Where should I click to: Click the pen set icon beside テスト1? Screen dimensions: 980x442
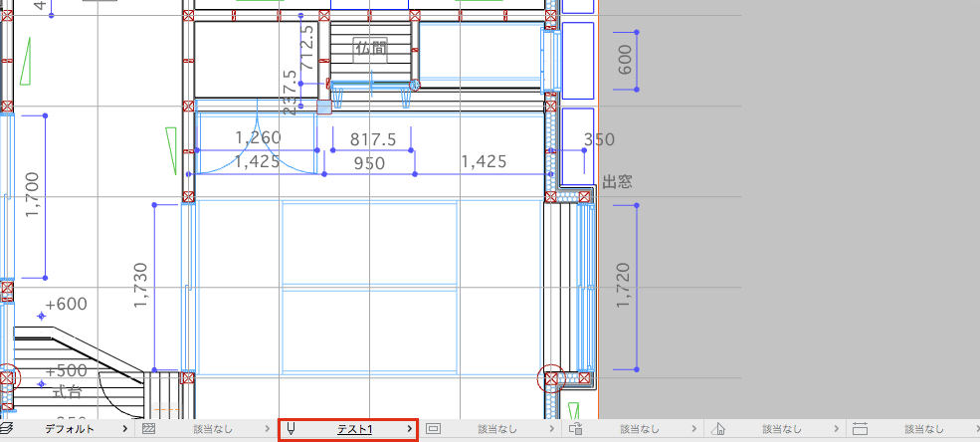point(291,429)
